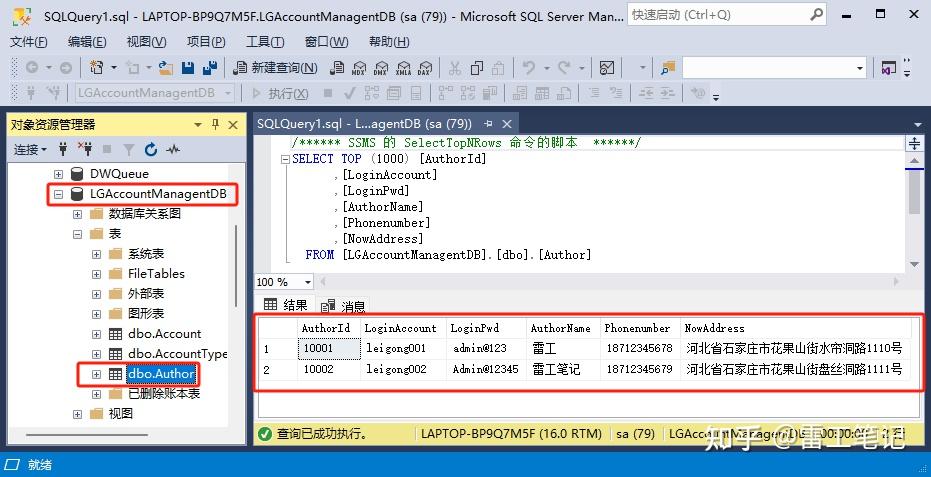Viewport: 931px width, 477px height.
Task: Click the Cut scissors icon
Action: tap(455, 68)
